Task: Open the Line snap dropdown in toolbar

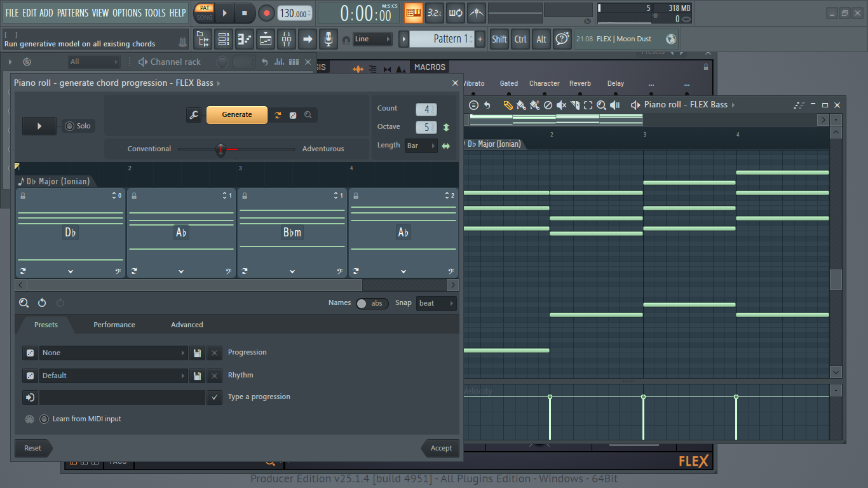Action: (x=372, y=39)
